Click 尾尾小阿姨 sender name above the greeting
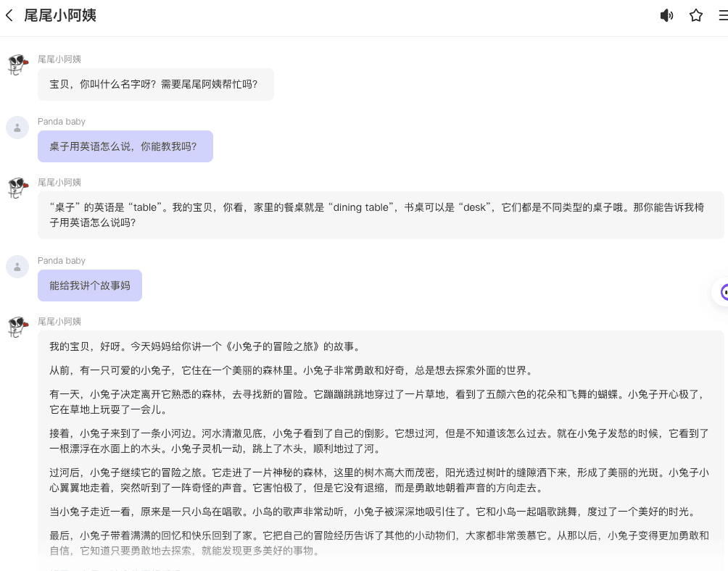Screen dimensions: 728x571 (59, 59)
